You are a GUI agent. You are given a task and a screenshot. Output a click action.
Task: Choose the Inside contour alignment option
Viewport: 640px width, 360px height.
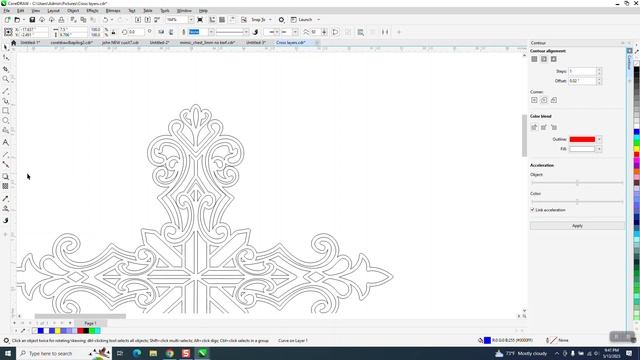544,59
